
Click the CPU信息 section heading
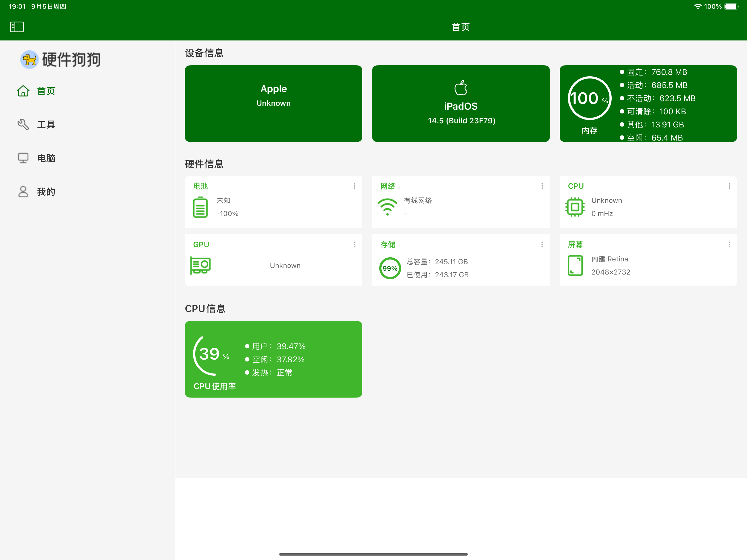point(205,309)
